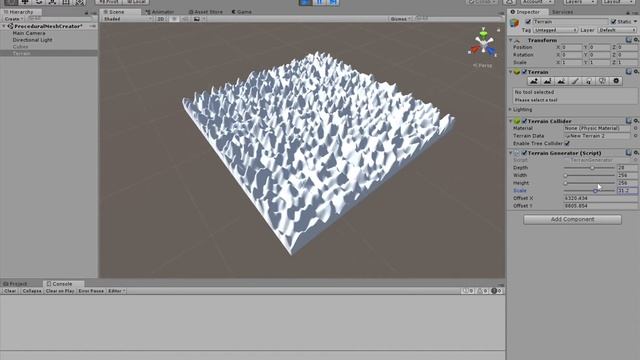
Task: Open the Terrain Settings gear tool
Action: 616,81
